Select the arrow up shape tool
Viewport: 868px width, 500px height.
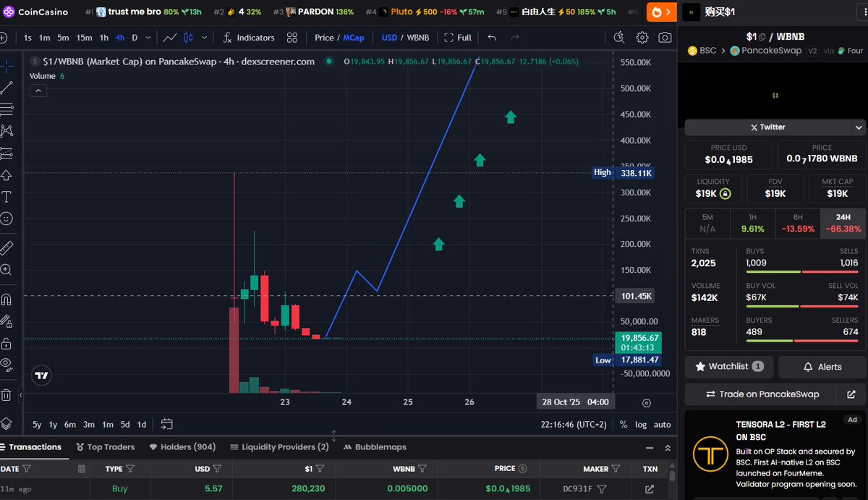coord(7,174)
